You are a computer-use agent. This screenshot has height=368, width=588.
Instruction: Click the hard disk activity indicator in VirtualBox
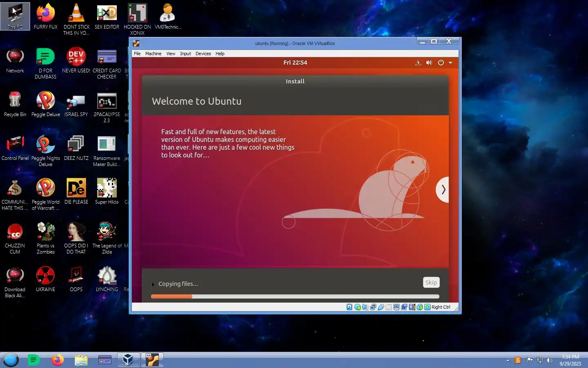(x=349, y=307)
